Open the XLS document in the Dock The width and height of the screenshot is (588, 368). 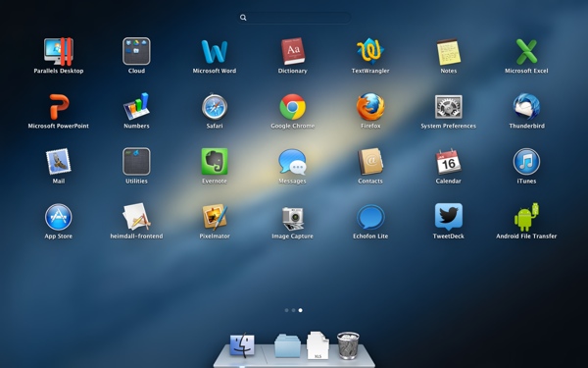click(318, 345)
